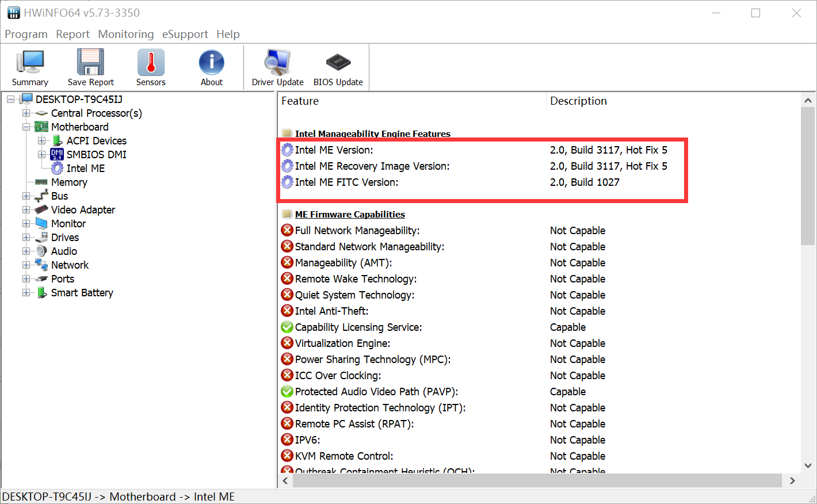The height and width of the screenshot is (504, 817).
Task: Expand the Central Processor(s) node
Action: tap(26, 113)
